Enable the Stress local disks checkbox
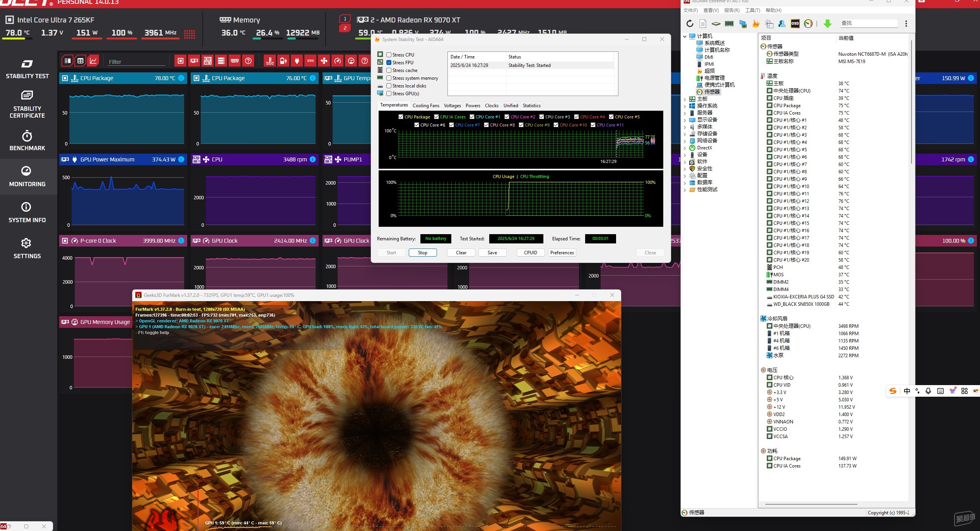 tap(389, 86)
